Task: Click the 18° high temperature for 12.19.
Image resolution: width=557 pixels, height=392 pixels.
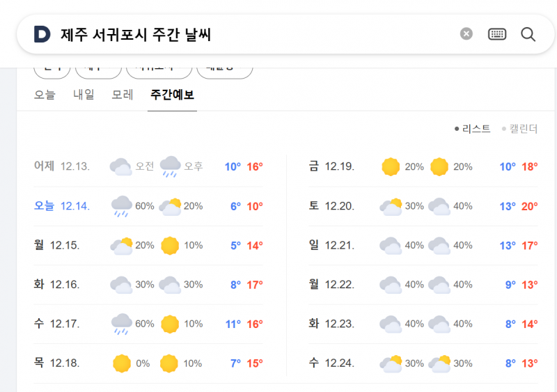Action: [529, 166]
